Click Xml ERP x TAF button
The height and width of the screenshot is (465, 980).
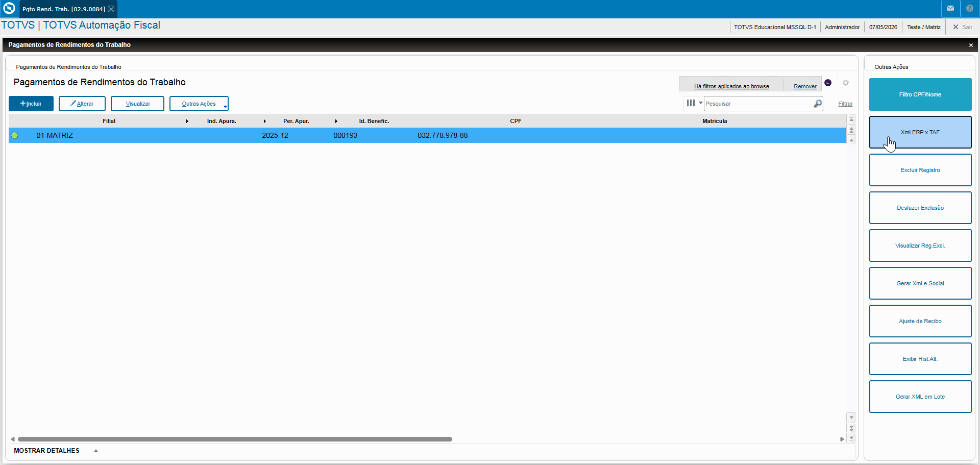pos(920,132)
